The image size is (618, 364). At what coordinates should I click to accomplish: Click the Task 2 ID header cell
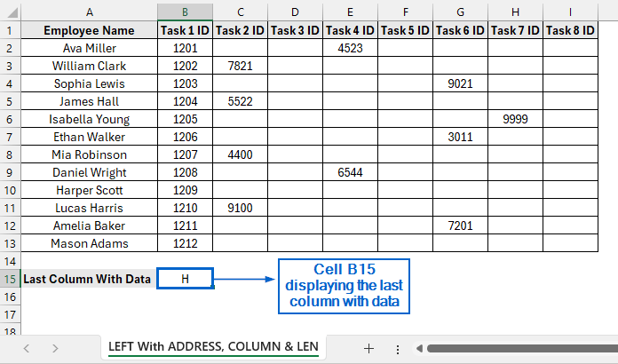point(241,30)
